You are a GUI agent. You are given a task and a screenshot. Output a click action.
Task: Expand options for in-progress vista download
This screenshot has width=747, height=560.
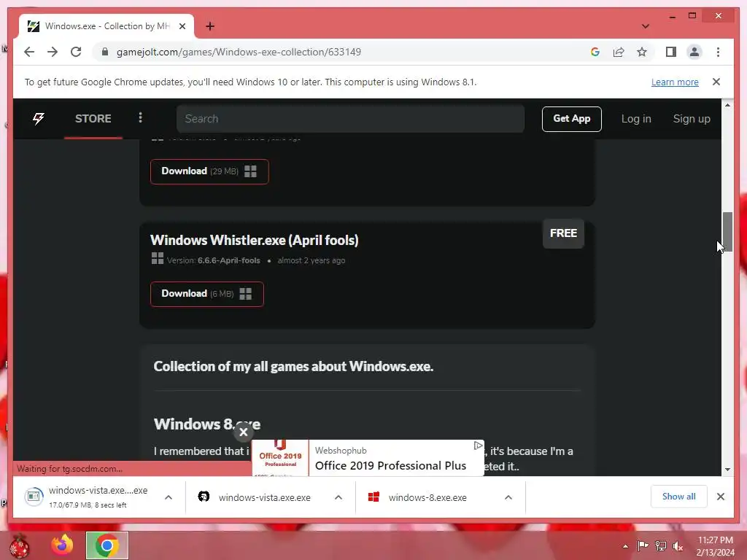click(169, 497)
